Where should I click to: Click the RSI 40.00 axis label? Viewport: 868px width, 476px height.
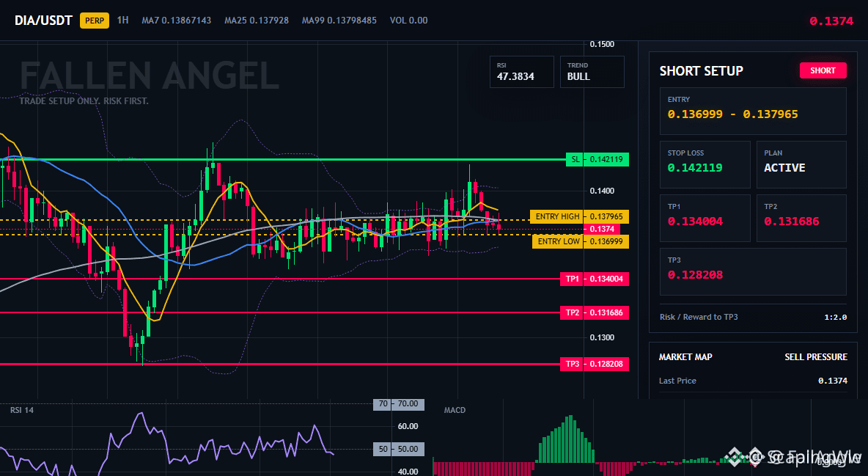pos(408,472)
